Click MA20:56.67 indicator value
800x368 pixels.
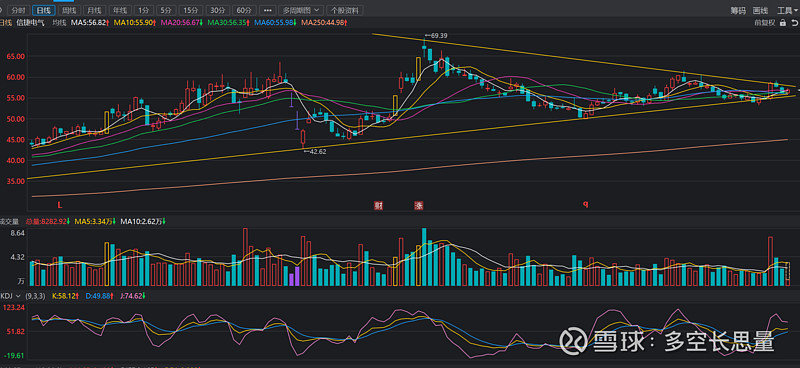[182, 22]
